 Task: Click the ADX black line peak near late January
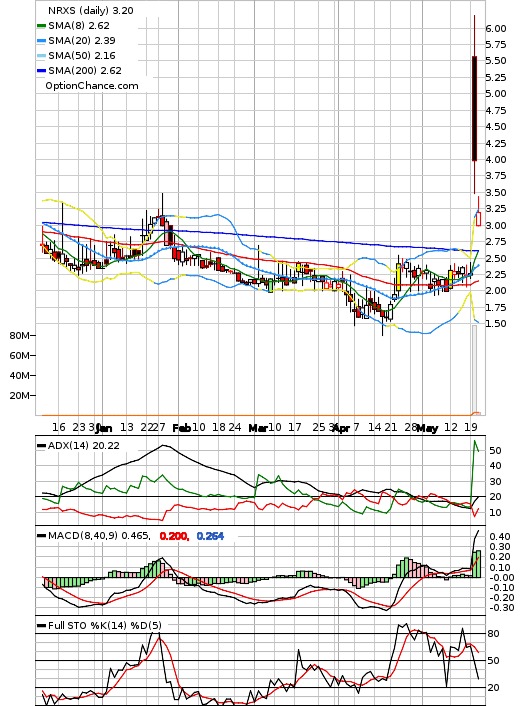(x=164, y=446)
